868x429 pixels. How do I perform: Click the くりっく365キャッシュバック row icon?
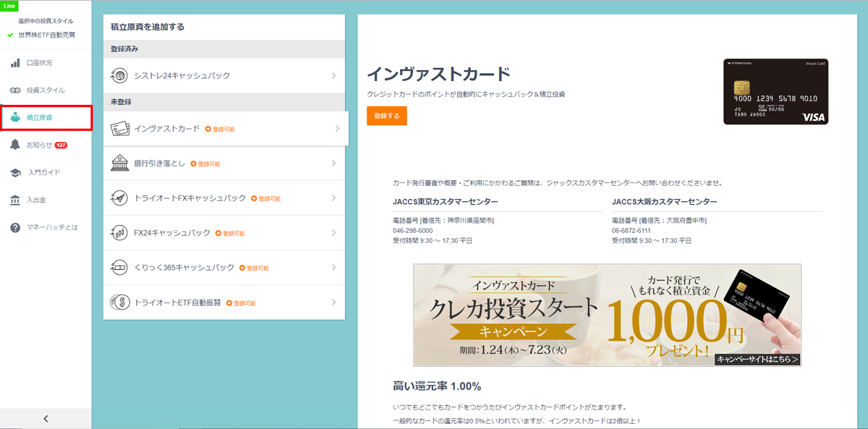119,268
